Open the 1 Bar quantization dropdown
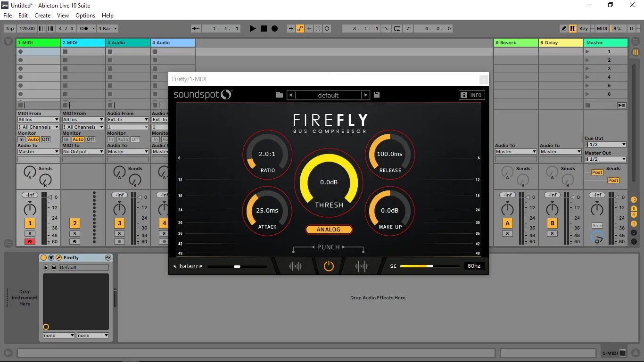Viewport: 644px width, 362px height. (x=107, y=29)
